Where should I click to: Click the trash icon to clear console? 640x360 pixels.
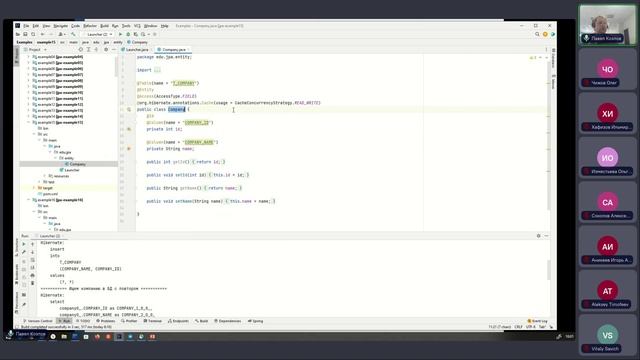33,283
